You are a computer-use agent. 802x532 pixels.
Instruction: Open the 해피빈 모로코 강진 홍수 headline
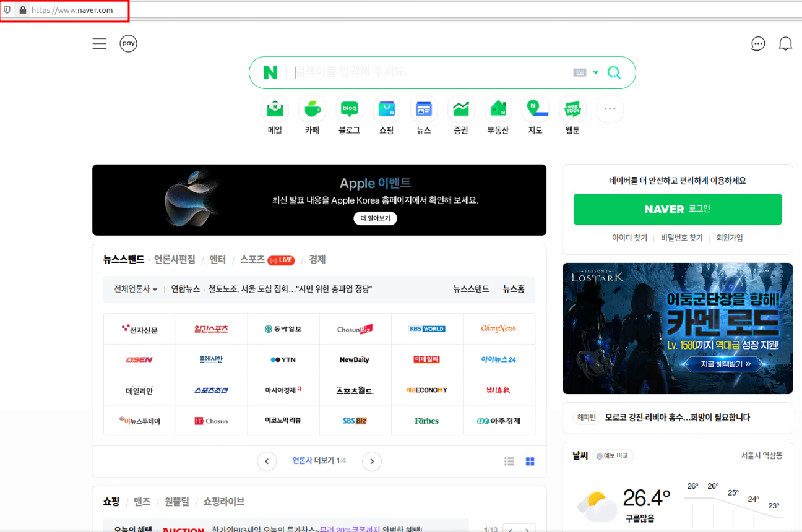[678, 418]
